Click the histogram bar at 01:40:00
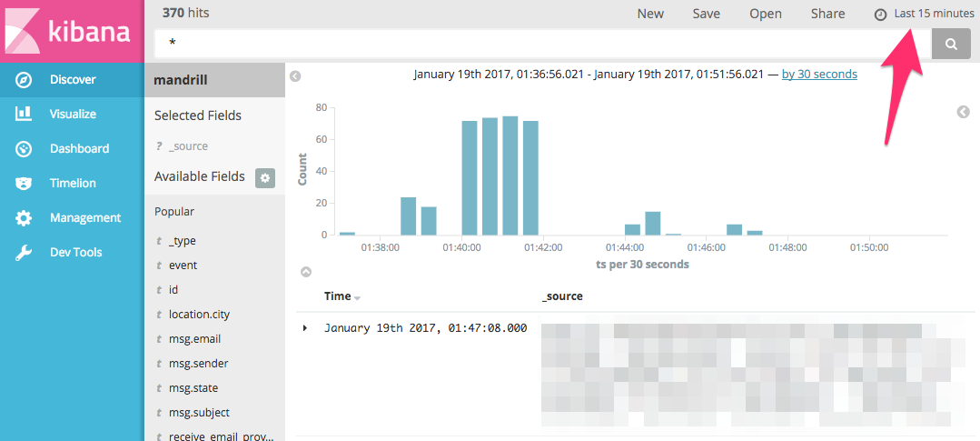Image resolution: width=980 pixels, height=441 pixels. coord(470,178)
